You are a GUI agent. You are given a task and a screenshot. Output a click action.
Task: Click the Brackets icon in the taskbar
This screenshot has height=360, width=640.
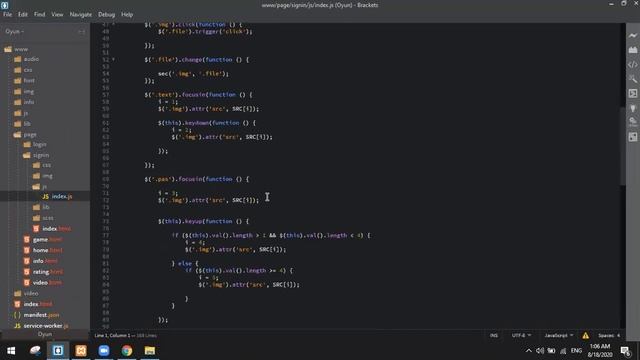pyautogui.click(x=58, y=351)
